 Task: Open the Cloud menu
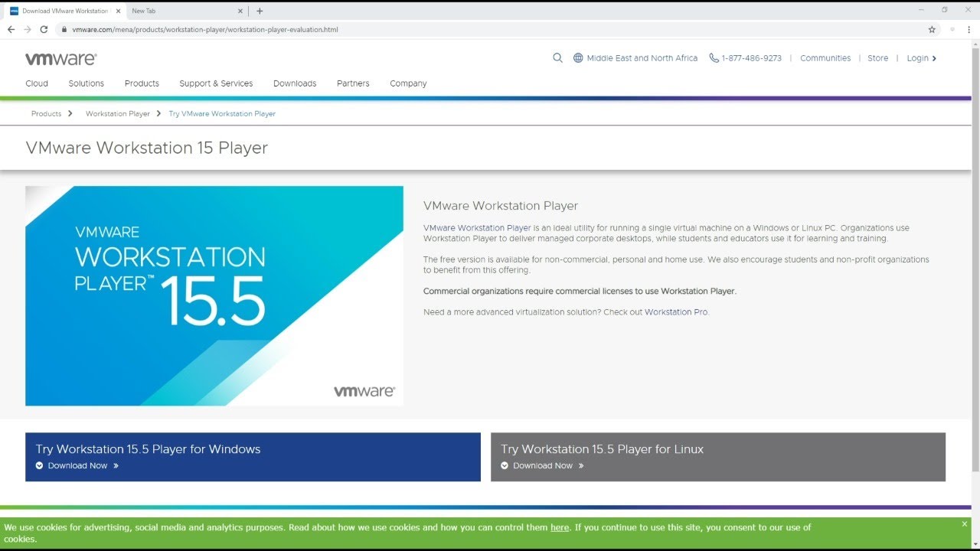[37, 83]
